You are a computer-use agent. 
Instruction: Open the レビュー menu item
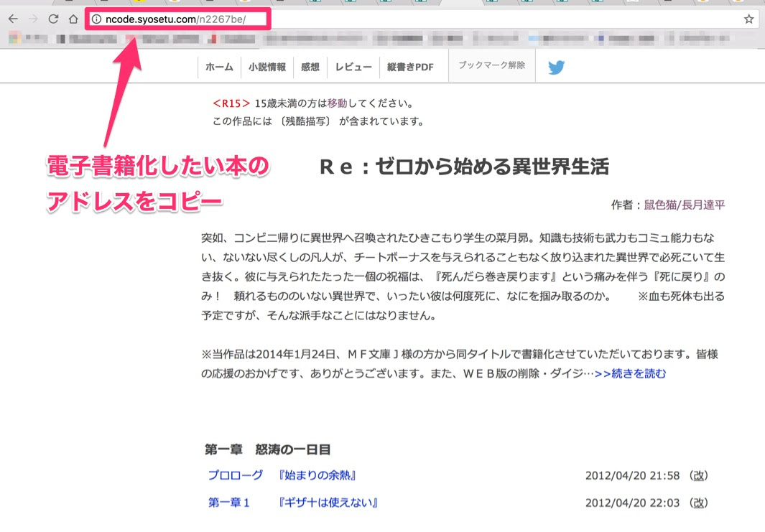tap(353, 67)
